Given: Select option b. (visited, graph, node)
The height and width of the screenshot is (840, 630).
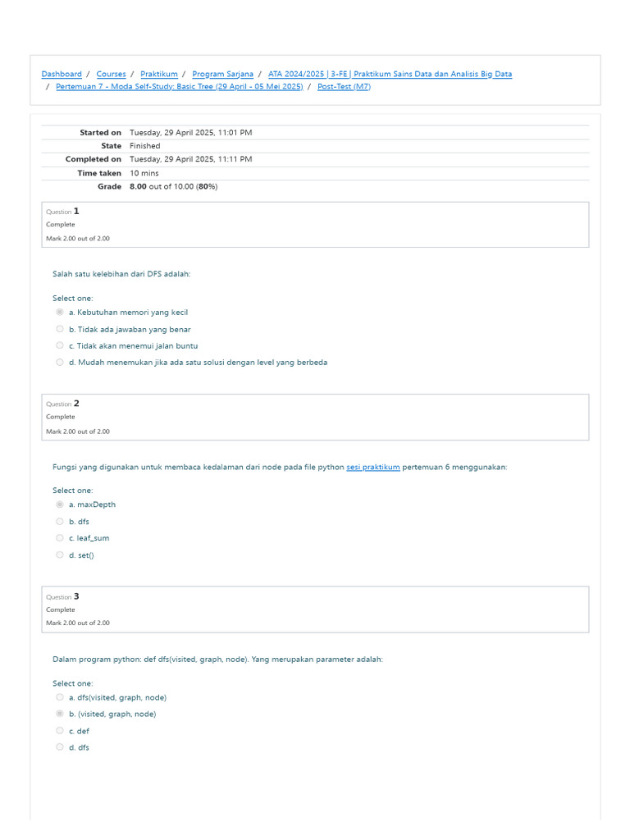Looking at the screenshot, I should pyautogui.click(x=60, y=714).
